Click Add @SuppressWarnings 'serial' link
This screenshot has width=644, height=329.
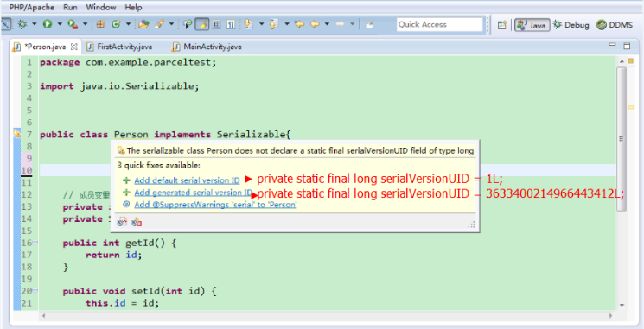point(215,205)
